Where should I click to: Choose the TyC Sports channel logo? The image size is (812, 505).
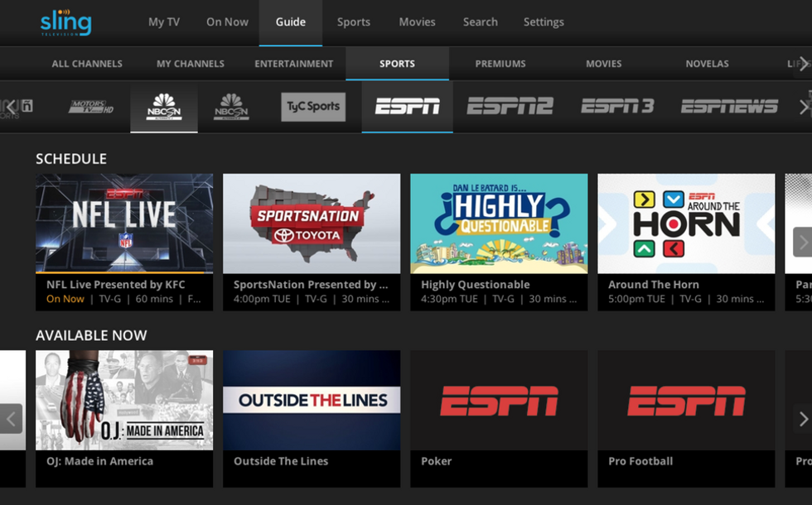coord(312,107)
